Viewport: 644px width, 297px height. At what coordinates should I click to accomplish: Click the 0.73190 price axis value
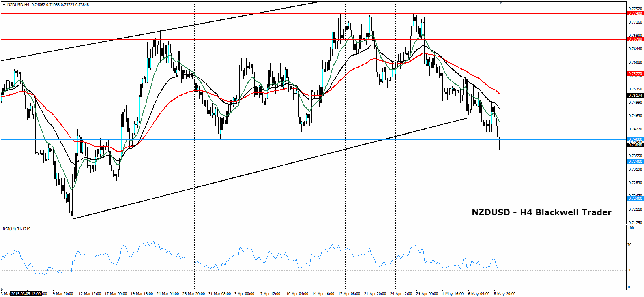point(635,169)
